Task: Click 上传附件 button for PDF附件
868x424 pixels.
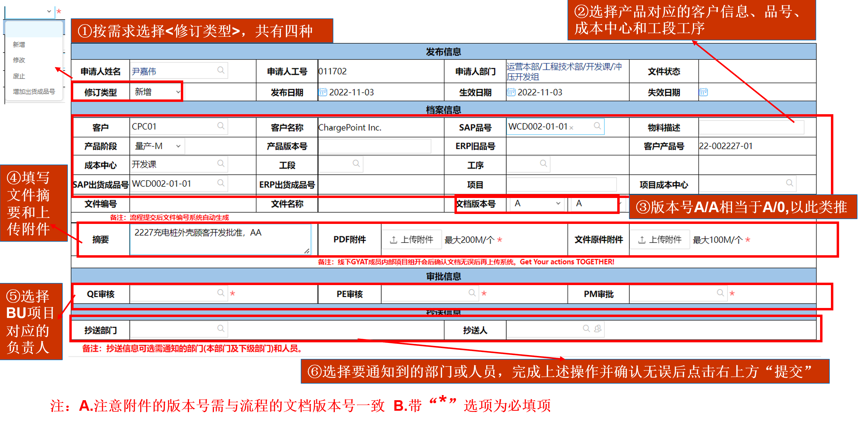Action: pyautogui.click(x=411, y=240)
